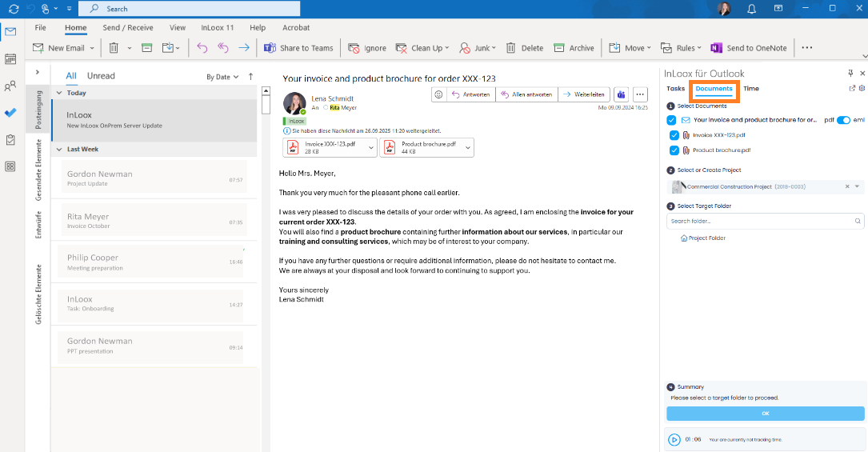Open By Date sort dropdown
Image resolution: width=868 pixels, height=452 pixels.
pos(222,77)
